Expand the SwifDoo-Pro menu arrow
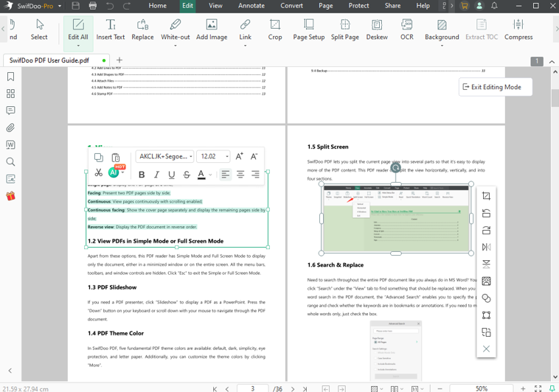 coord(60,6)
